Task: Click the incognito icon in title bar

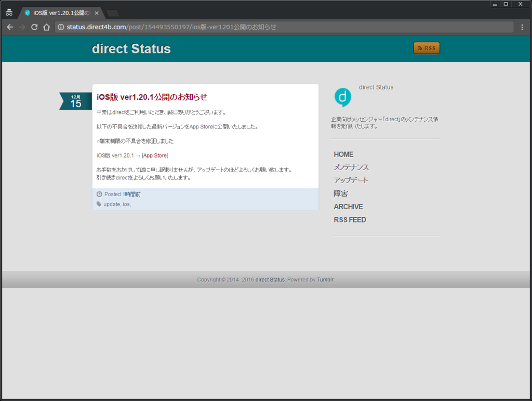Action: (9, 12)
